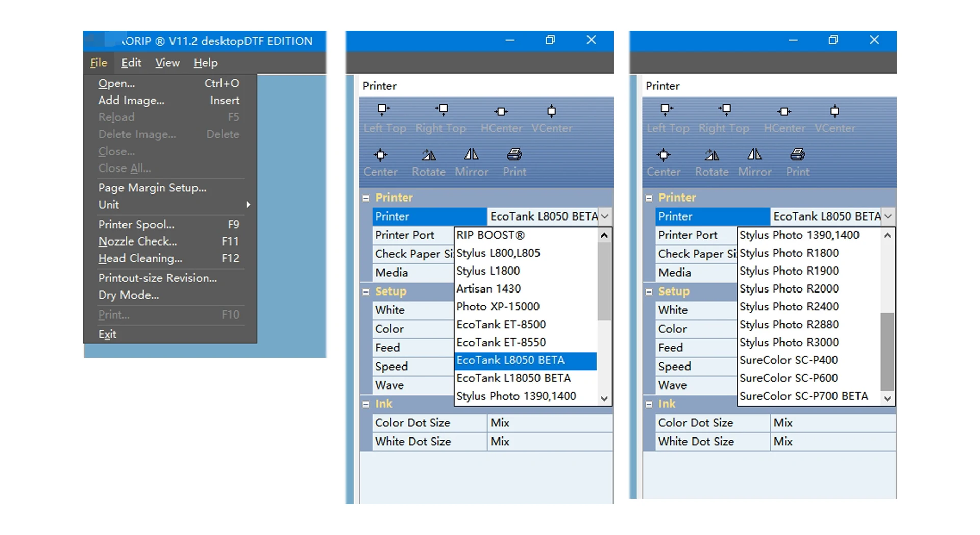Open the View menu
Viewport: 980px width, 535px height.
(167, 63)
